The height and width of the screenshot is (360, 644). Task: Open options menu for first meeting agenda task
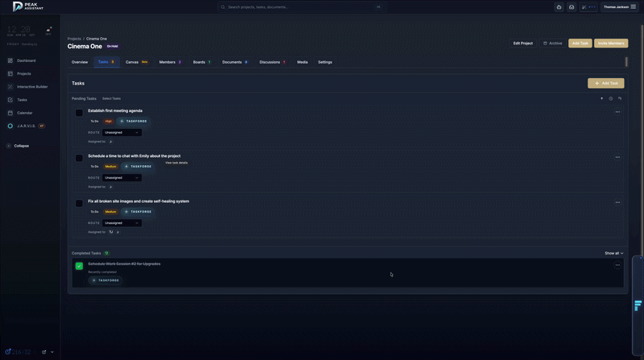click(x=617, y=112)
